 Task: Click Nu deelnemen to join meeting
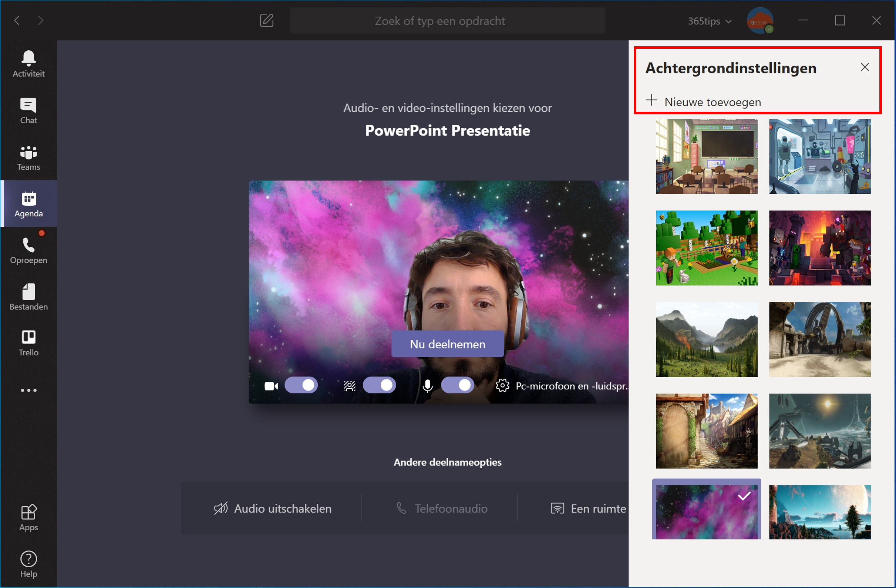pos(447,345)
